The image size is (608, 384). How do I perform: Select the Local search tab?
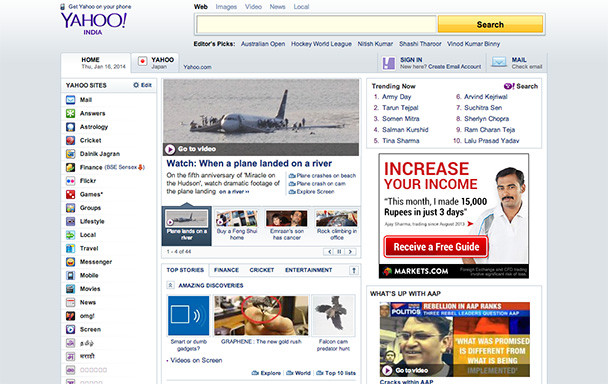[301, 7]
